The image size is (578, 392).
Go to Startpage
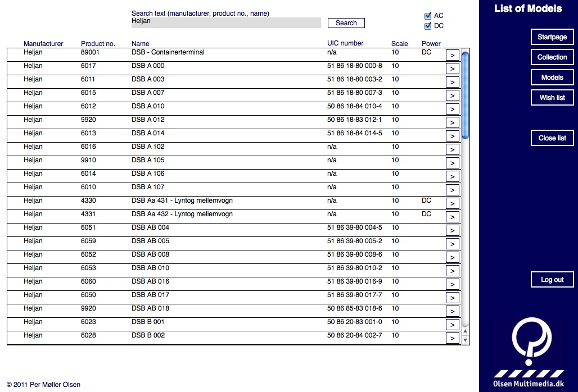click(x=552, y=37)
